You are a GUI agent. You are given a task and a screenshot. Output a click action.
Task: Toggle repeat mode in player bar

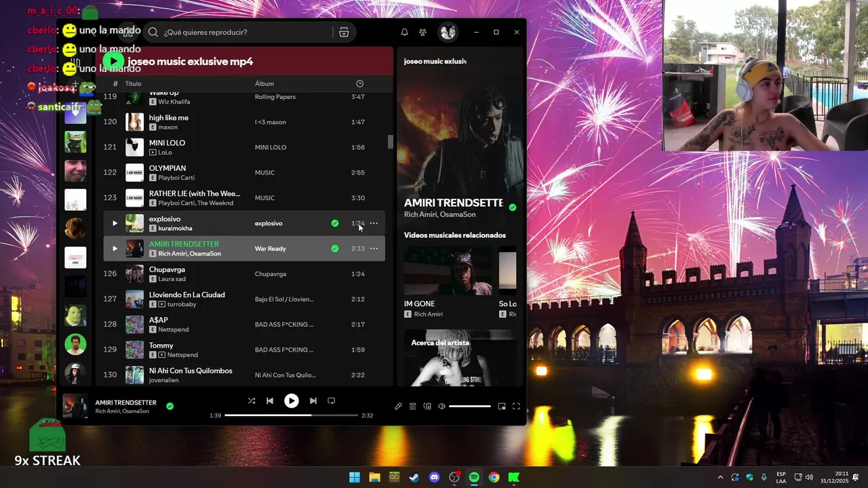[332, 401]
